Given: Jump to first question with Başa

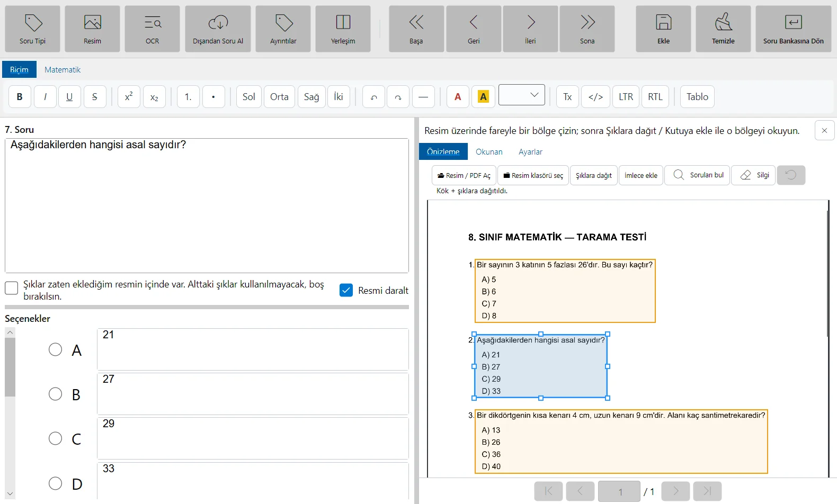Looking at the screenshot, I should [x=416, y=29].
